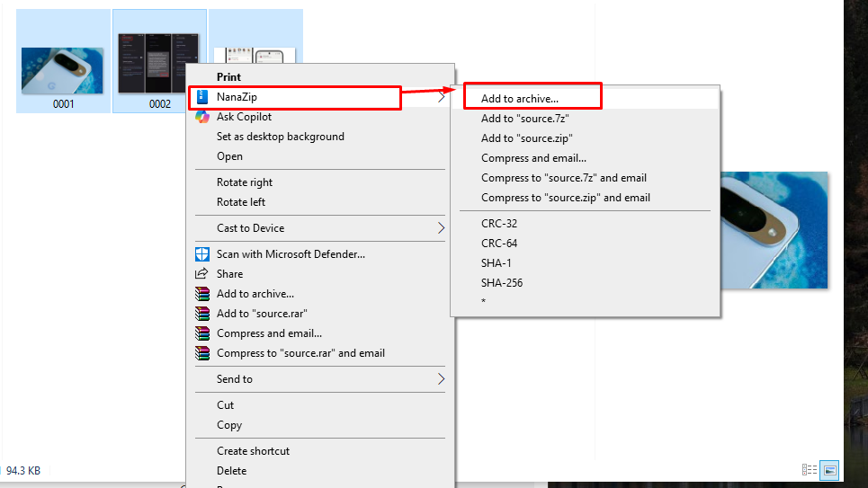868x488 pixels.
Task: Switch to details view in status bar
Action: pyautogui.click(x=810, y=470)
